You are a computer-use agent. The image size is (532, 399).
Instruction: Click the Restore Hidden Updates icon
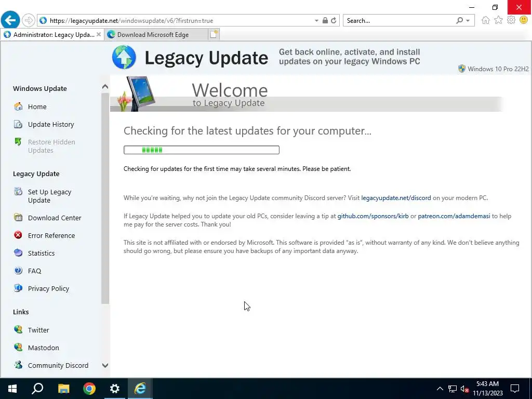coord(18,142)
